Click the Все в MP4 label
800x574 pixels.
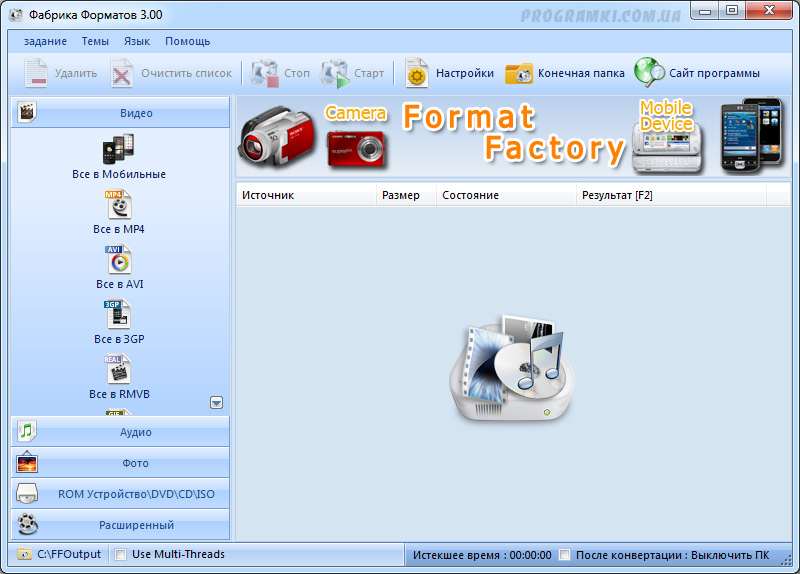119,229
